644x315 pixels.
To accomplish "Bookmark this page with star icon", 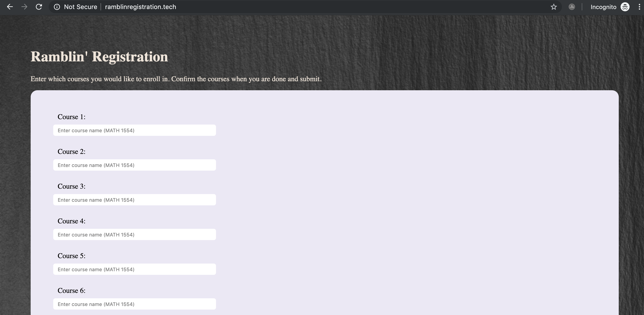I will 554,7.
